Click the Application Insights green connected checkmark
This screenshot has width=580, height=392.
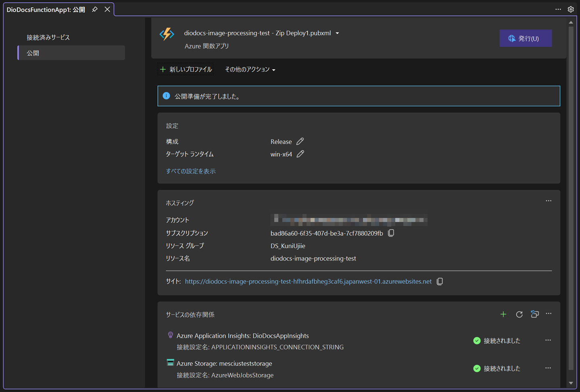477,340
